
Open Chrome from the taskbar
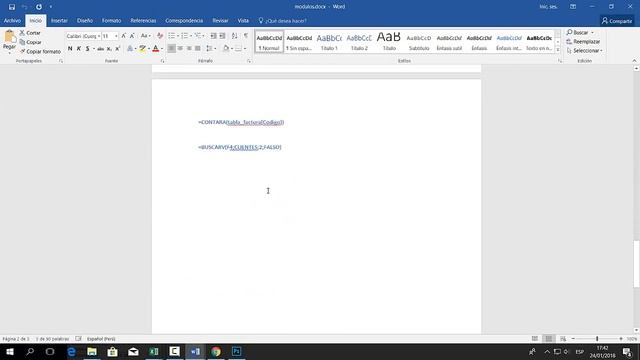pos(216,351)
